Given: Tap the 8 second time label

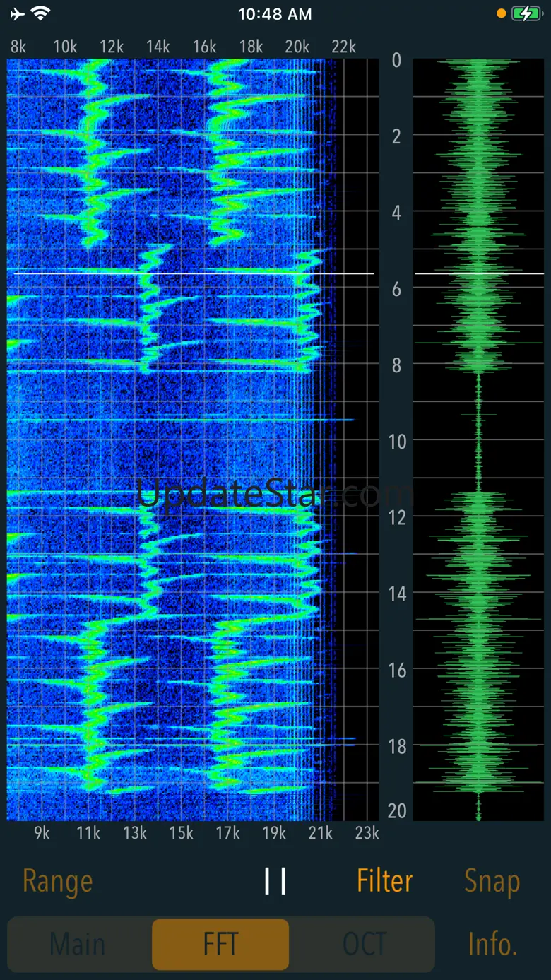Looking at the screenshot, I should pos(396,365).
